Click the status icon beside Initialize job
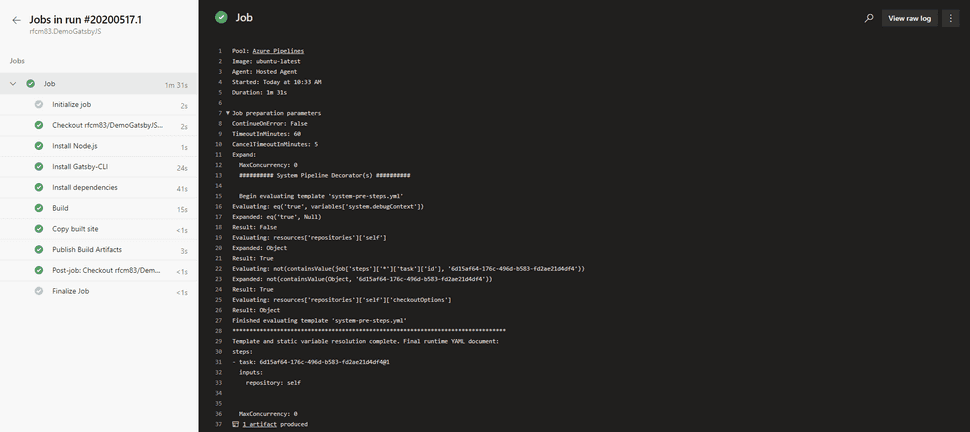970x432 pixels. point(39,105)
